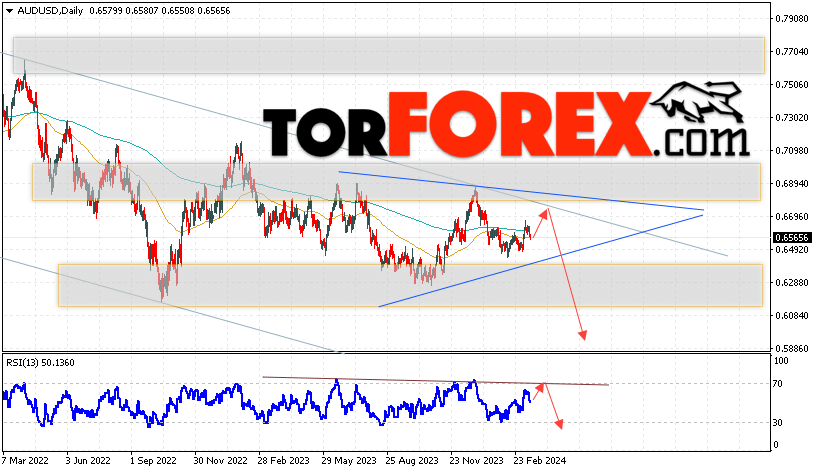
Task: Click the RSI scale value 0
Action: [x=776, y=444]
